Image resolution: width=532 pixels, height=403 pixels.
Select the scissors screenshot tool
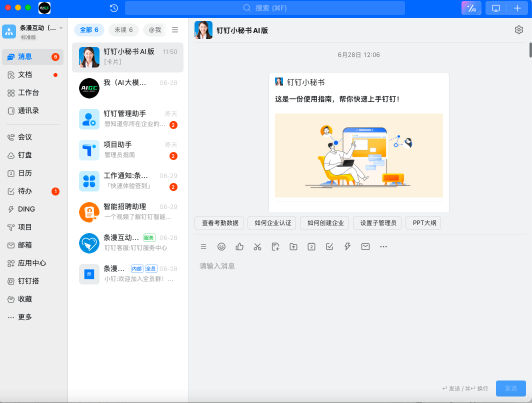[x=257, y=246]
